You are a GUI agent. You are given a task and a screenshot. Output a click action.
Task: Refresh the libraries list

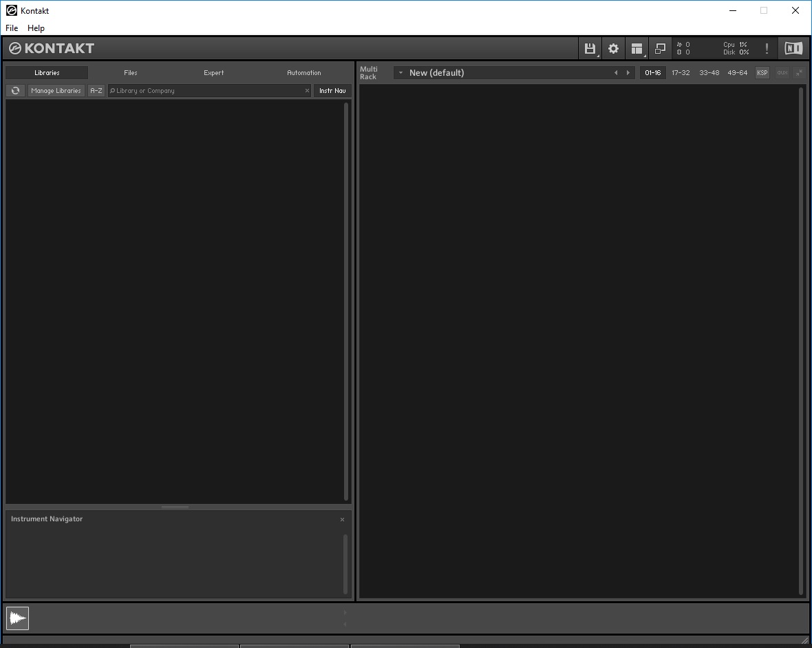click(x=16, y=91)
